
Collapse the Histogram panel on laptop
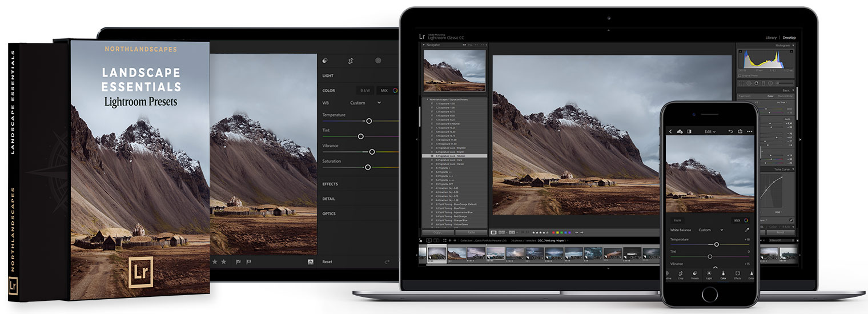pos(793,46)
